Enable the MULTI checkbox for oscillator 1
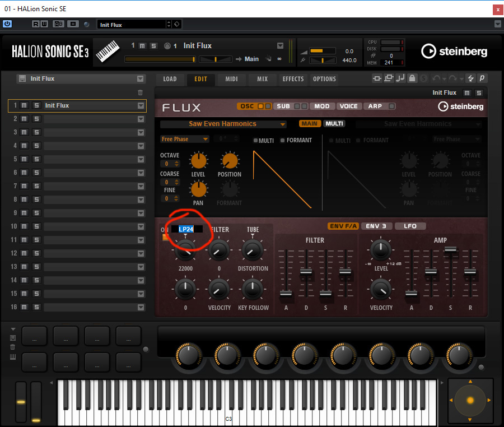This screenshot has width=504, height=427. click(255, 141)
